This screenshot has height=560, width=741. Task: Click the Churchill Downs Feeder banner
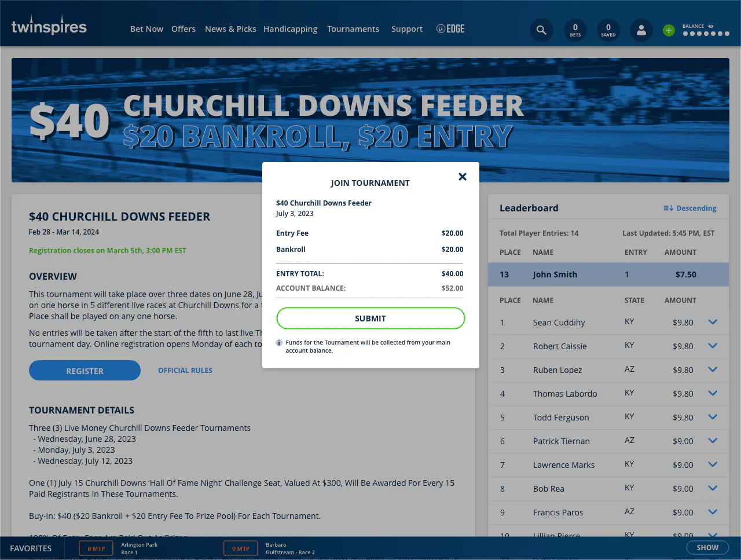(370, 120)
